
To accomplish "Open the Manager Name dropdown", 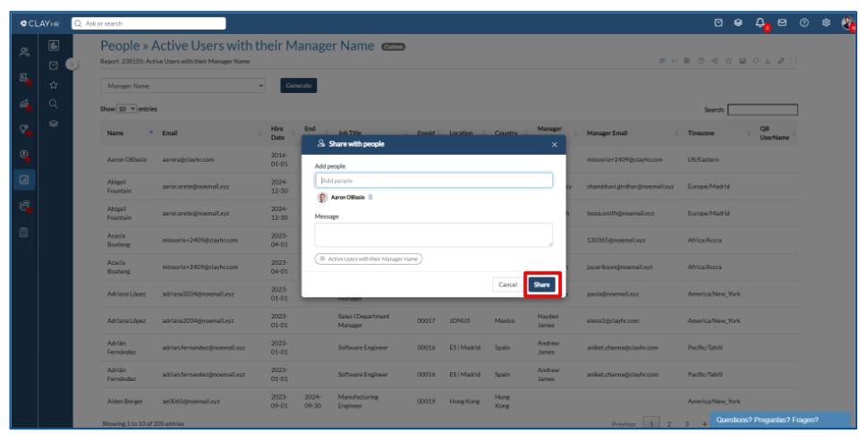I will pos(183,86).
